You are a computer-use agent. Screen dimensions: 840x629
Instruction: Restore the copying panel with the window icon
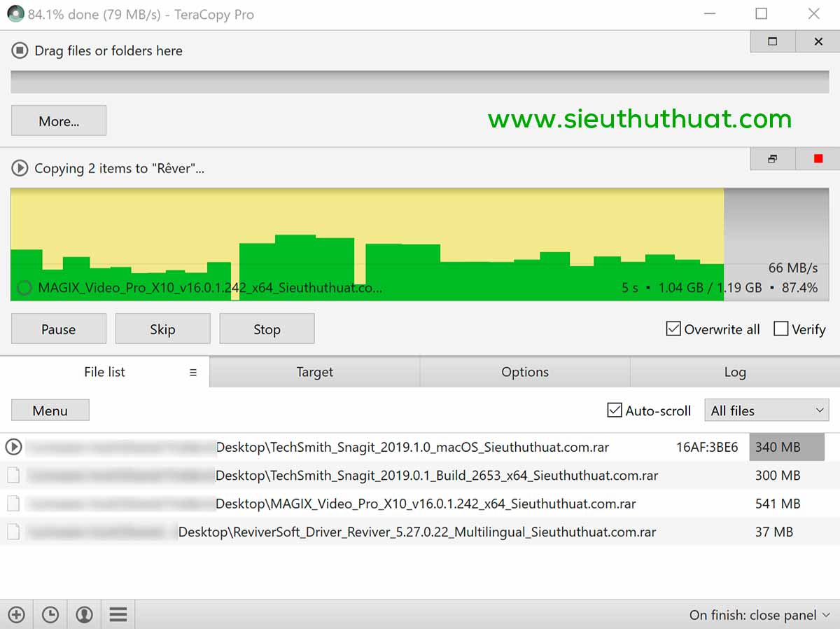pos(773,159)
